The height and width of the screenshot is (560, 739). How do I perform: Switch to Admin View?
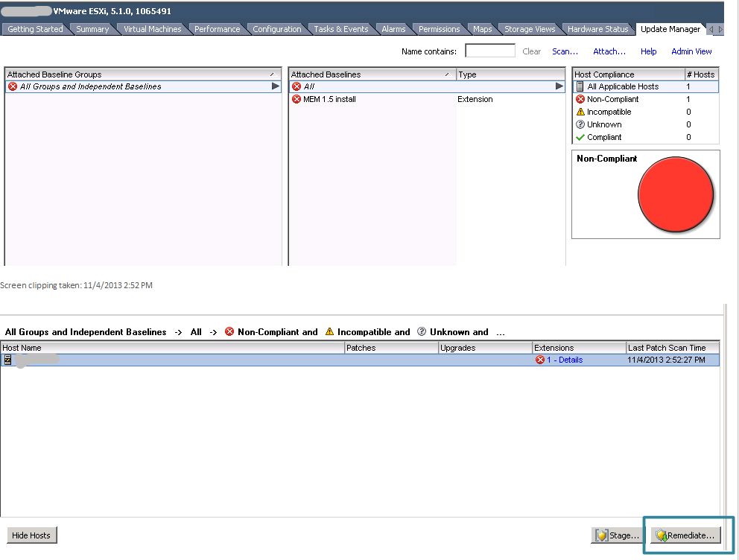click(691, 51)
